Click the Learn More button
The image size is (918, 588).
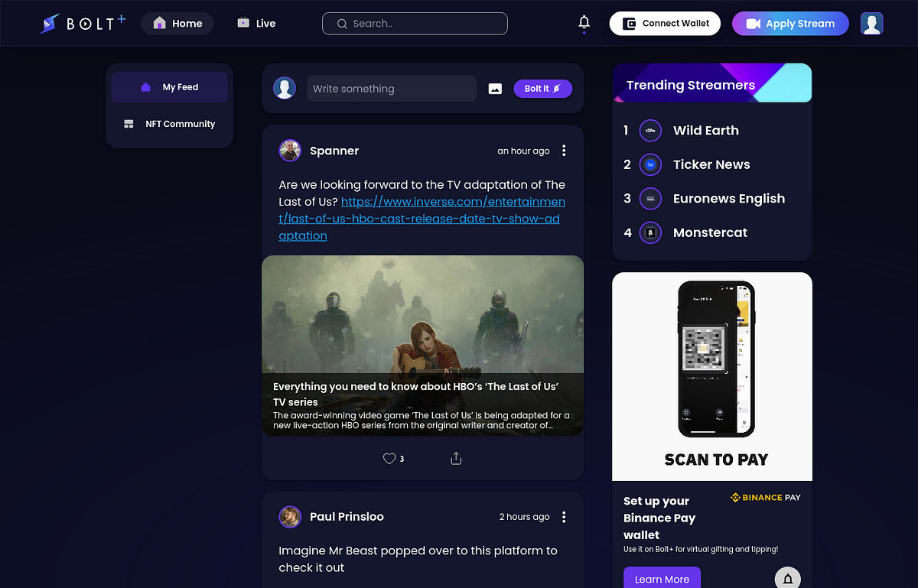tap(662, 578)
